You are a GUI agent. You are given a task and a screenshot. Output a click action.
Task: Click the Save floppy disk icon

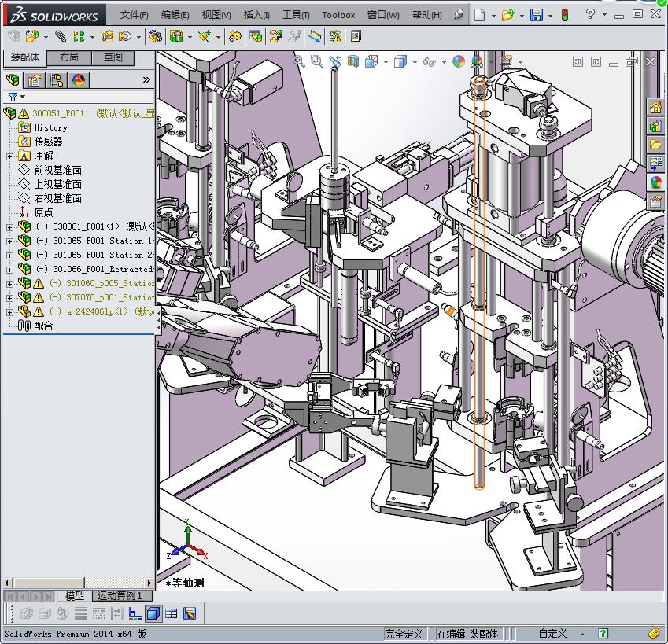[x=536, y=15]
